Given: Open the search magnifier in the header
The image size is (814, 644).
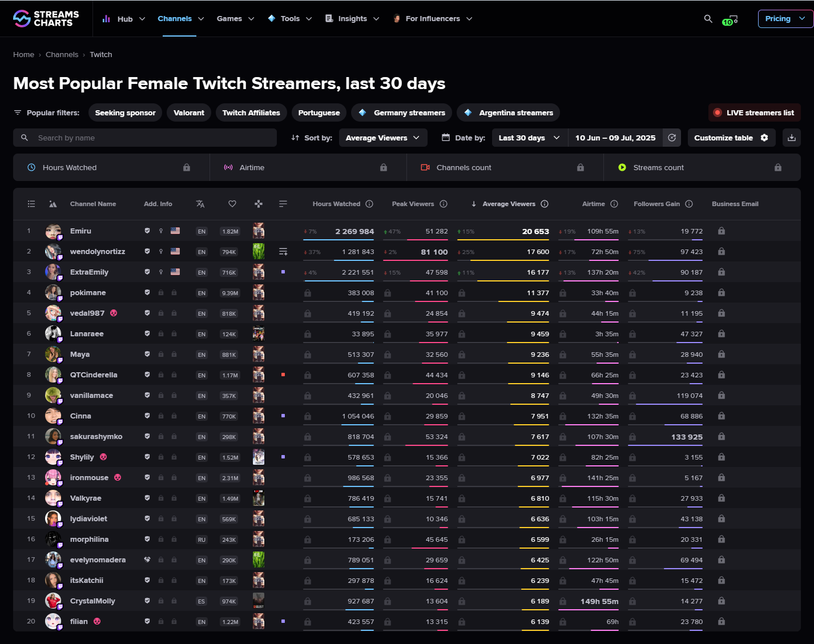Looking at the screenshot, I should point(708,19).
